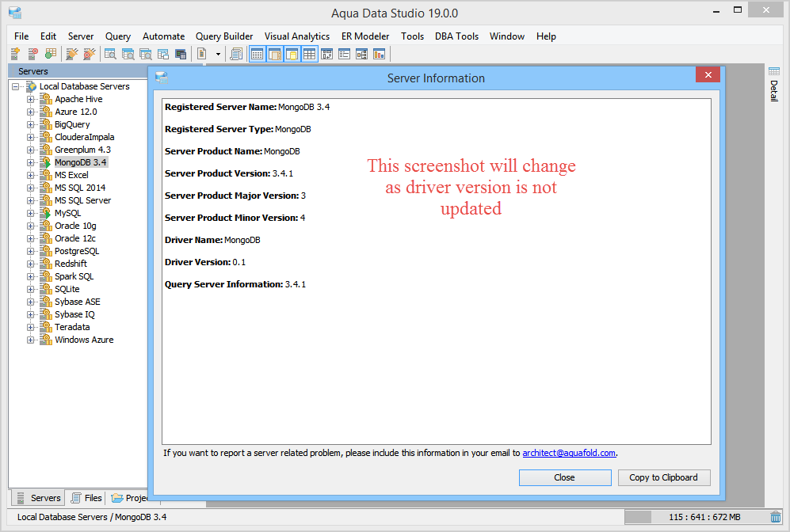The height and width of the screenshot is (532, 790).
Task: Click the Register Server toolbar icon
Action: pos(15,54)
